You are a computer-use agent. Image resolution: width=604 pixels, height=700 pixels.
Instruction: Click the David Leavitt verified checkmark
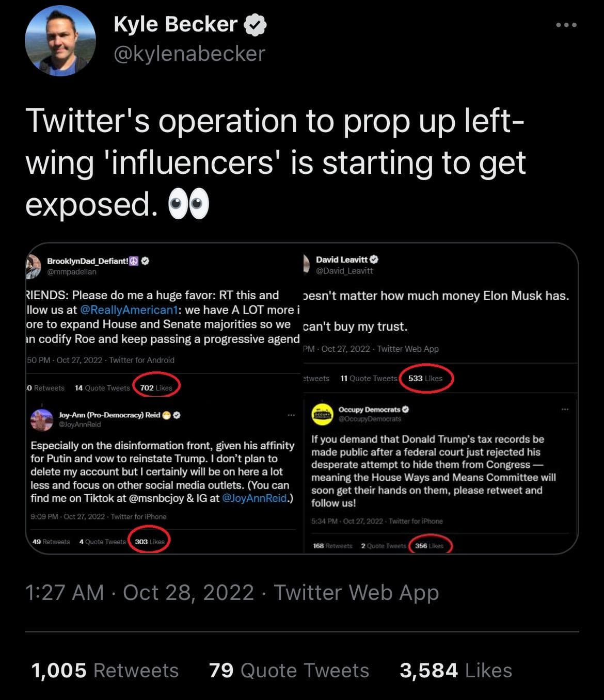(374, 259)
